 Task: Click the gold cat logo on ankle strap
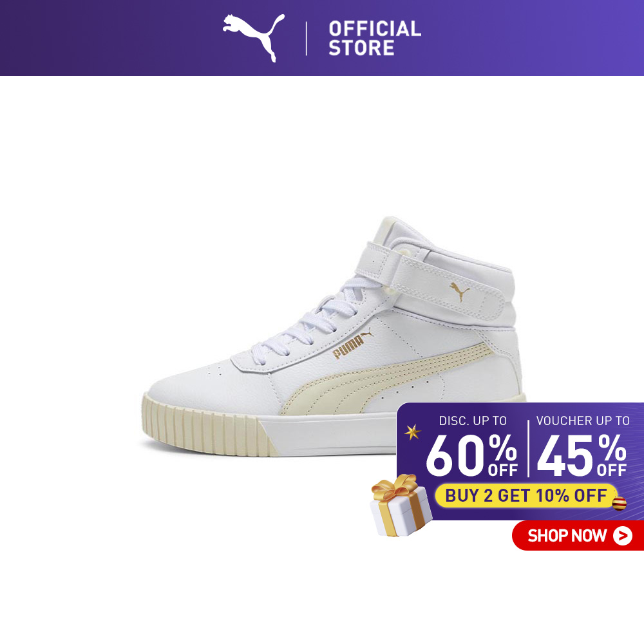pyautogui.click(x=459, y=291)
